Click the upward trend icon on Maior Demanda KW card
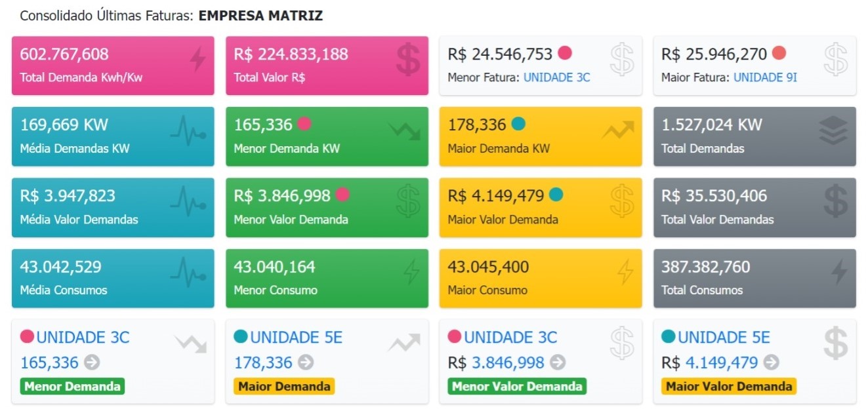 pyautogui.click(x=618, y=130)
